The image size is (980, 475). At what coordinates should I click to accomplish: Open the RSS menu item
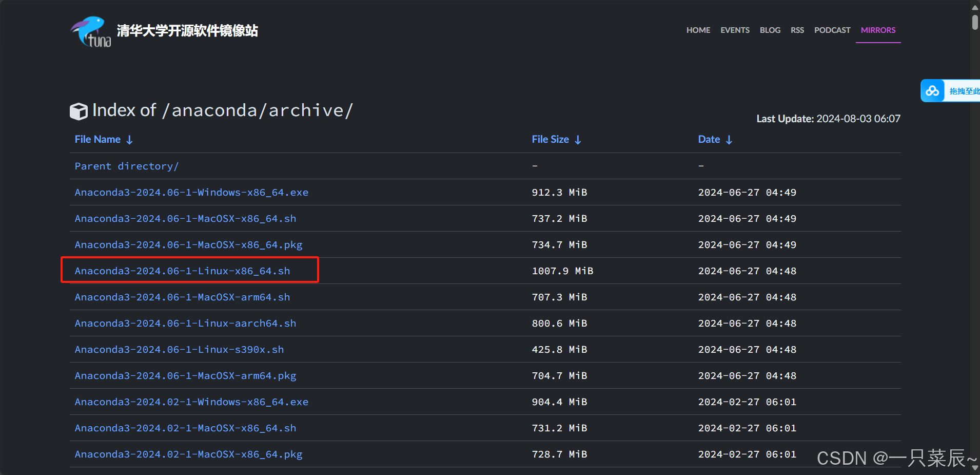(797, 30)
